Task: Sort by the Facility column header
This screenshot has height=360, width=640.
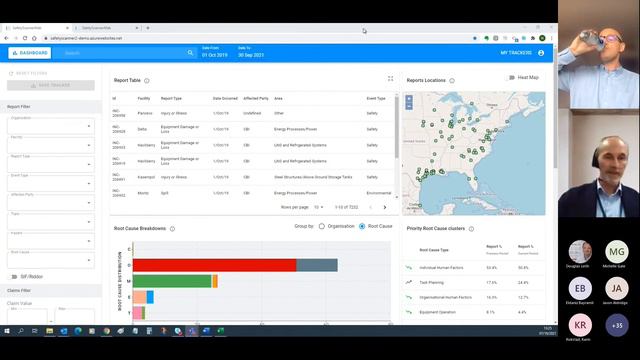Action: click(144, 99)
